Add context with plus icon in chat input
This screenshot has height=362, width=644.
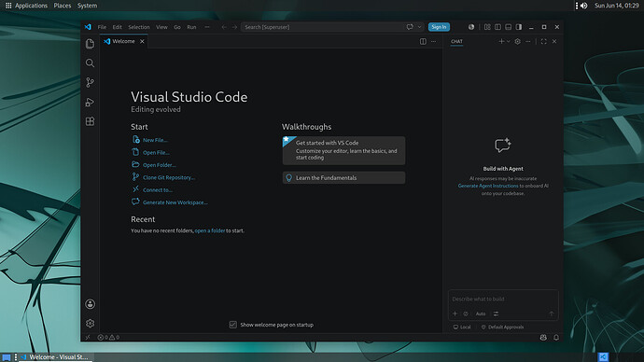pyautogui.click(x=455, y=313)
